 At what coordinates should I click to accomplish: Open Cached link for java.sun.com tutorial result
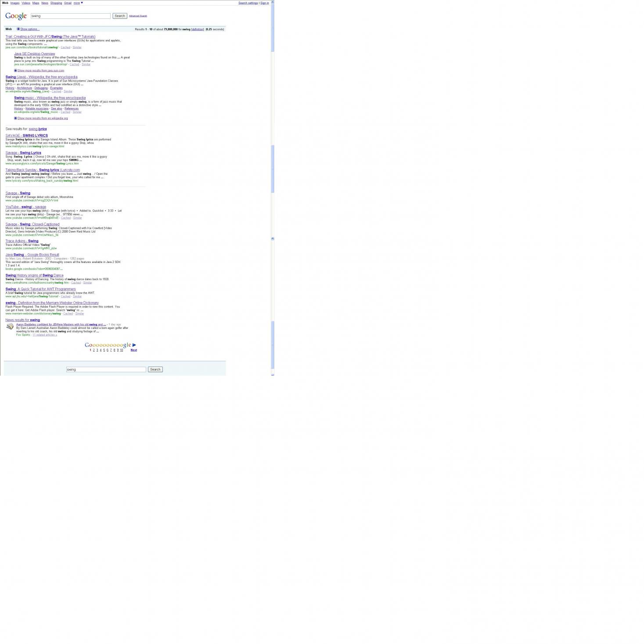65,47
